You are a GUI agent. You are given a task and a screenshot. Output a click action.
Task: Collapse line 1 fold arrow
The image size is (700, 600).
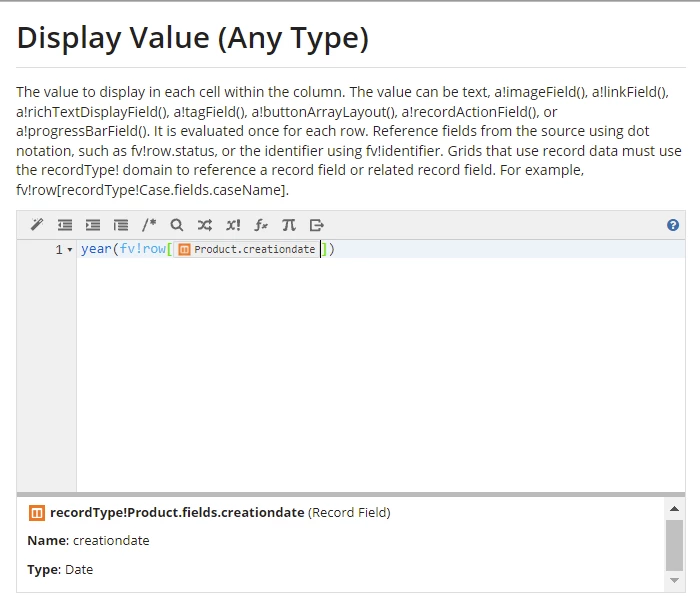(x=70, y=250)
